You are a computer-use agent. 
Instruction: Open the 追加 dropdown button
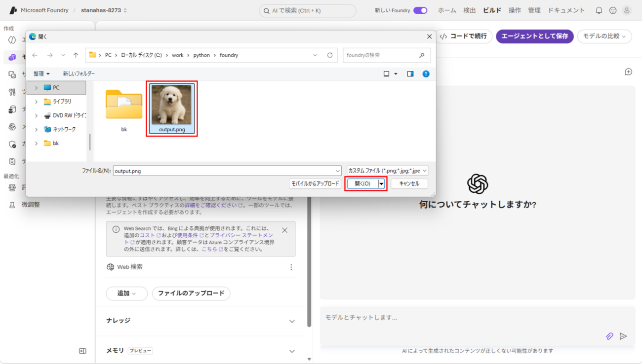pos(127,293)
